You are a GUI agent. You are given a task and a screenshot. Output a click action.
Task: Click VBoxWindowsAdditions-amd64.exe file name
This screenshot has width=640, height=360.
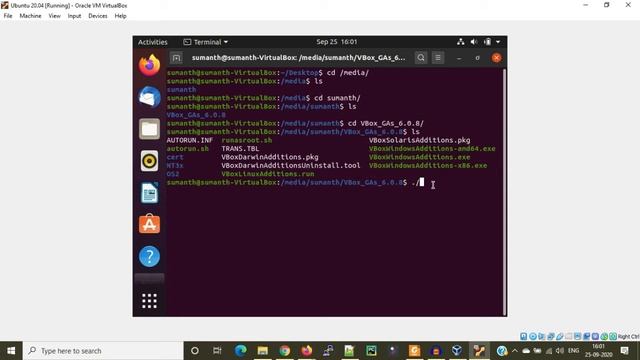(432, 149)
